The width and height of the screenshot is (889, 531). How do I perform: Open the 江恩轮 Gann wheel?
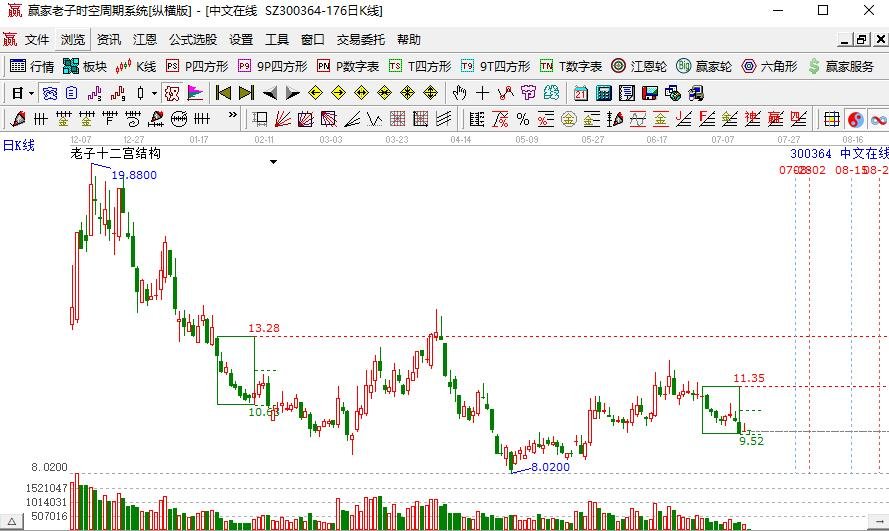tap(639, 66)
